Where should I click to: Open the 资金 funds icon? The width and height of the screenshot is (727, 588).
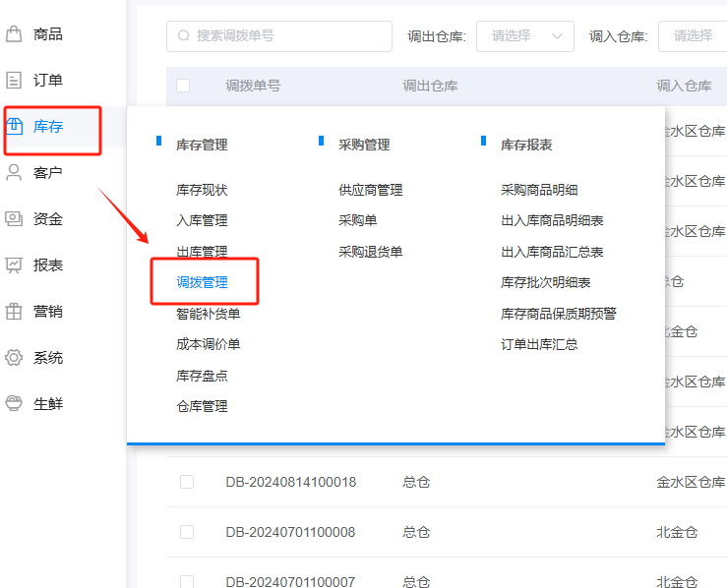coord(14,219)
